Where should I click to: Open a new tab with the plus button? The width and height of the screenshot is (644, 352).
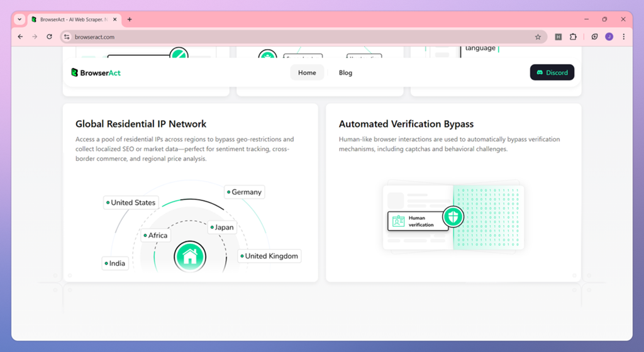click(130, 19)
